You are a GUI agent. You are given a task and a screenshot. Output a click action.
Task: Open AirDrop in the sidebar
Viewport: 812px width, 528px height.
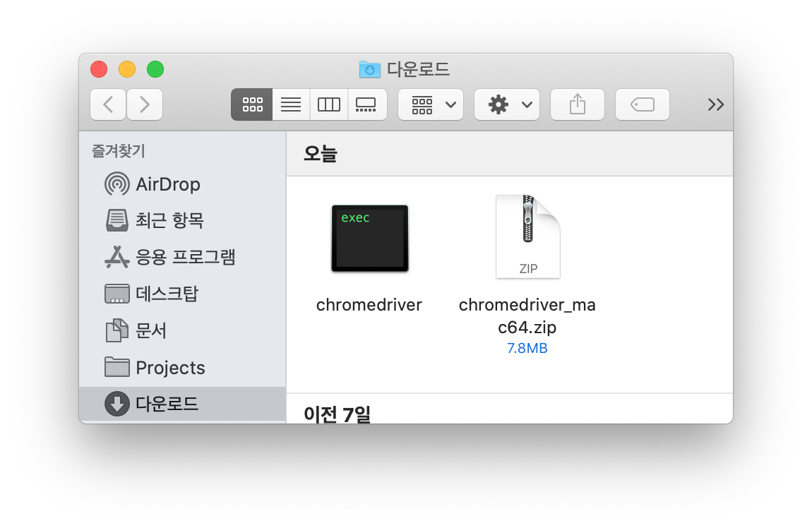point(181,184)
